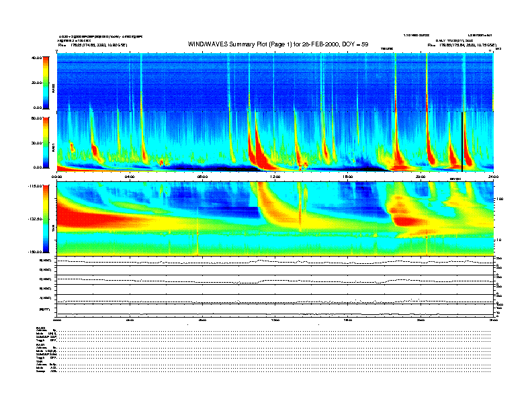Click the 40.00 label on RAD2 scale
This screenshot has height=411, width=532.
[36, 58]
